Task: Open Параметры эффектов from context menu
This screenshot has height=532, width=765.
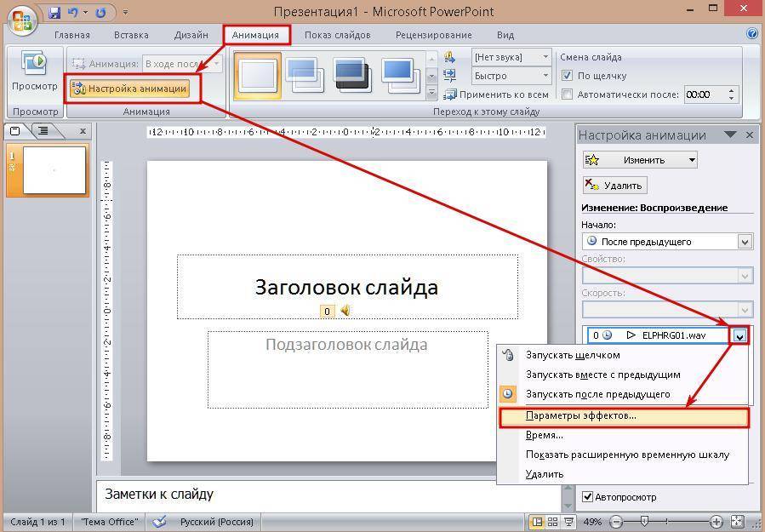Action: tap(624, 417)
